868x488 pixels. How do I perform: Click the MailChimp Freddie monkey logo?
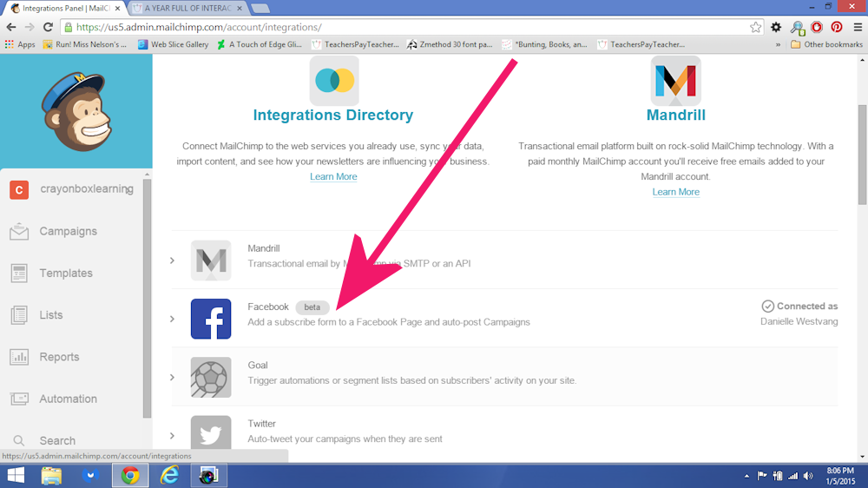77,111
